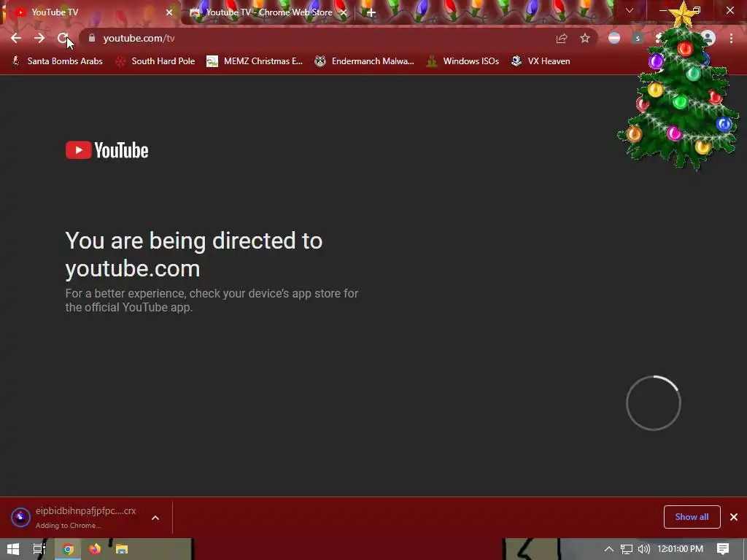Open the Windows ISOs bookmark

(462, 61)
